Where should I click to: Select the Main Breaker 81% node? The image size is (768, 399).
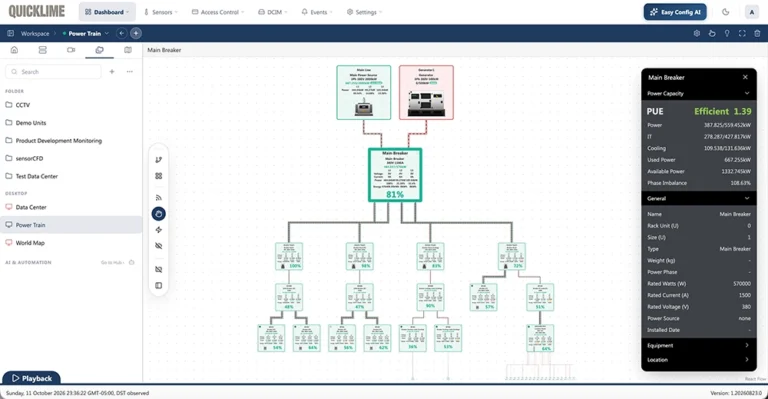395,175
